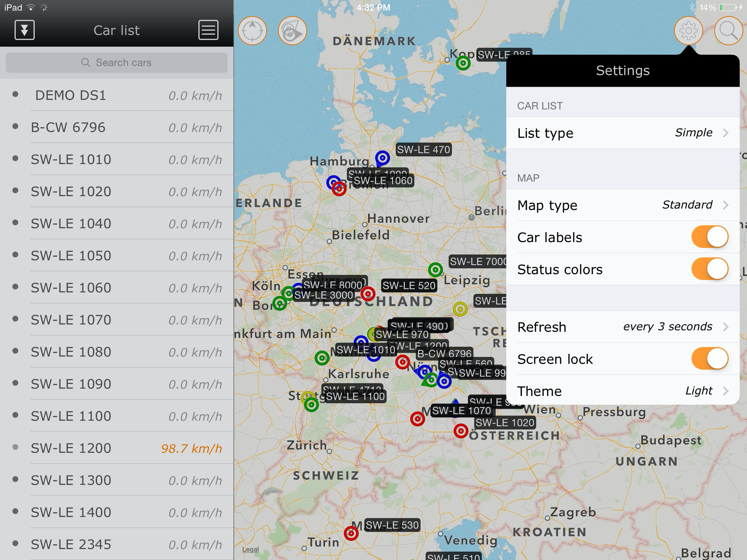The height and width of the screenshot is (560, 747).
Task: Tap the download arrow icon in Car list header
Action: click(x=24, y=30)
